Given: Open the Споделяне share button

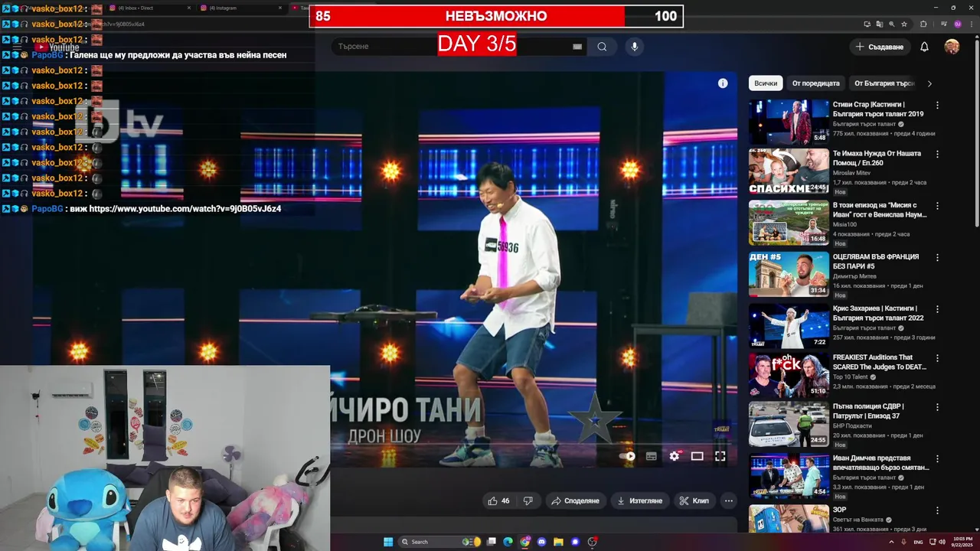Looking at the screenshot, I should point(575,500).
